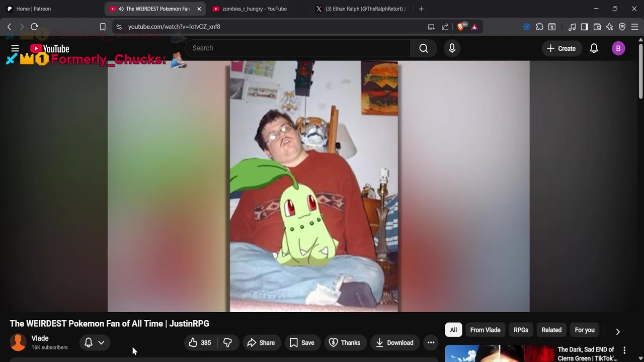Open options for the Cierra Green video
This screenshot has width=644, height=362.
[x=624, y=350]
